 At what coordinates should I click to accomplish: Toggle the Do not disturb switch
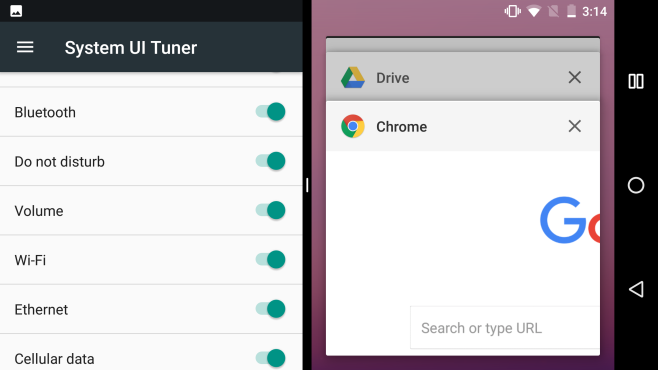click(271, 161)
